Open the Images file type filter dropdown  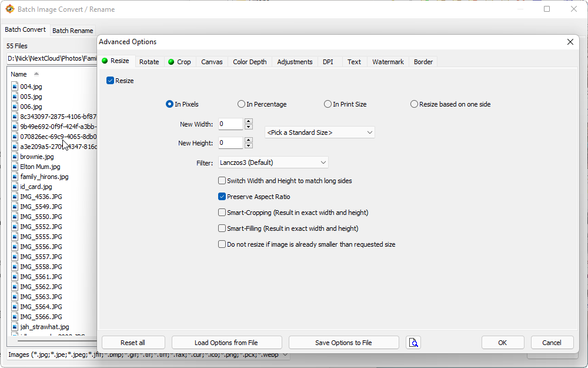[x=286, y=354]
